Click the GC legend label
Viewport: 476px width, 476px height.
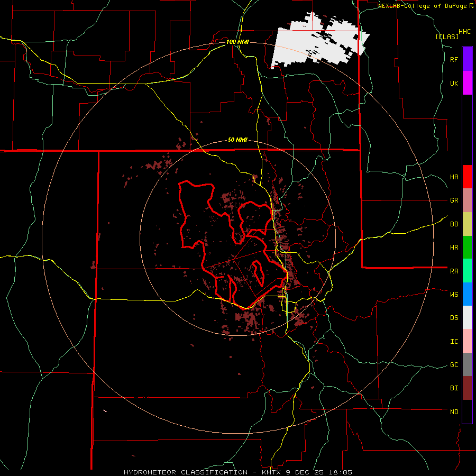coord(454,364)
